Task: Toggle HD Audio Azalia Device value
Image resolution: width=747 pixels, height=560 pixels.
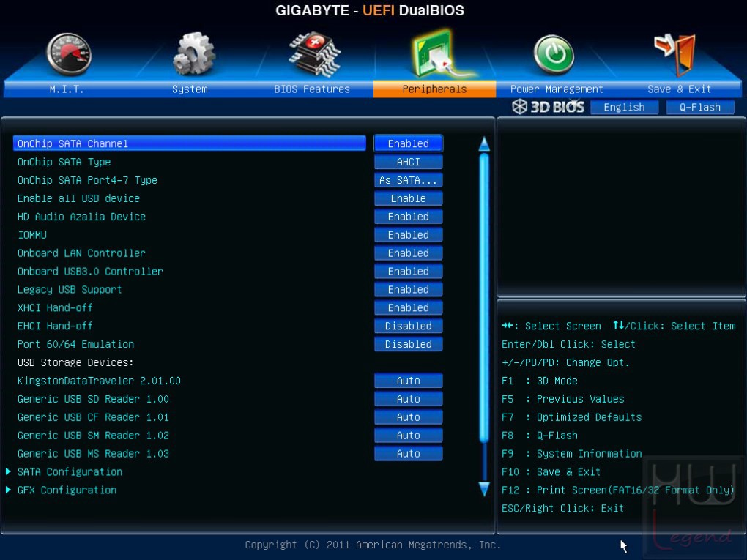Action: (x=408, y=217)
